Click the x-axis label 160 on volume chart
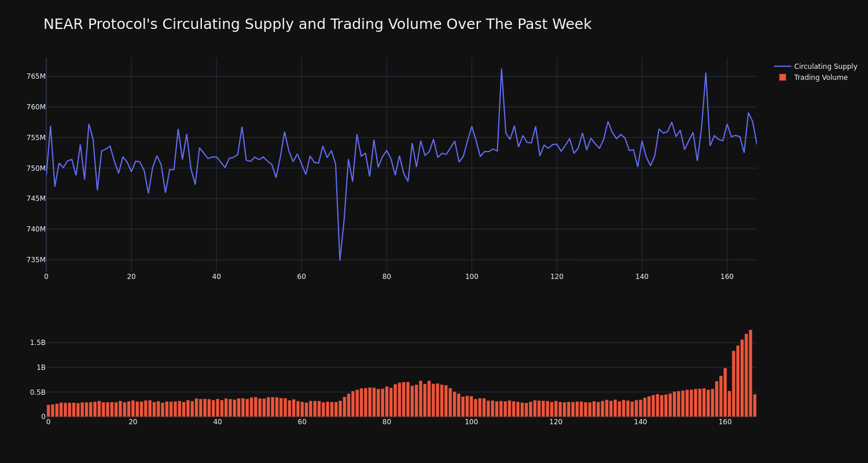The height and width of the screenshot is (463, 868). (725, 422)
